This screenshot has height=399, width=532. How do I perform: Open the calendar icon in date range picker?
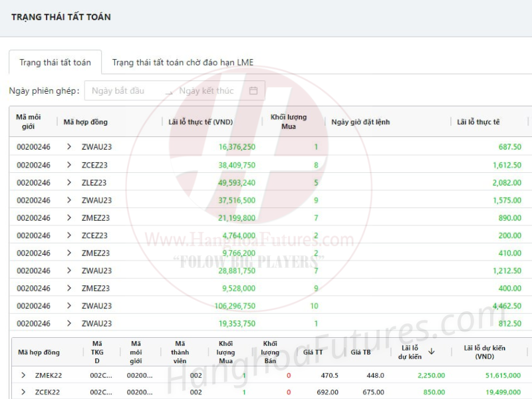pos(253,91)
